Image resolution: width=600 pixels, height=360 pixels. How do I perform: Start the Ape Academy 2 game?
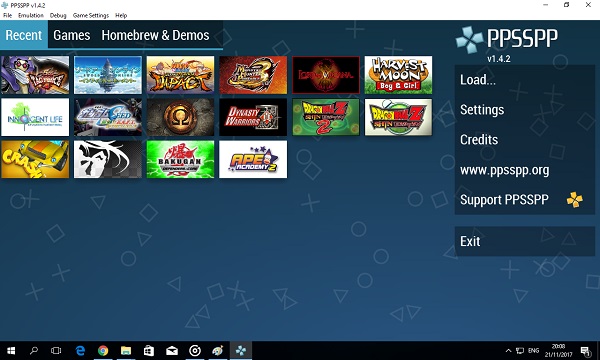(253, 159)
